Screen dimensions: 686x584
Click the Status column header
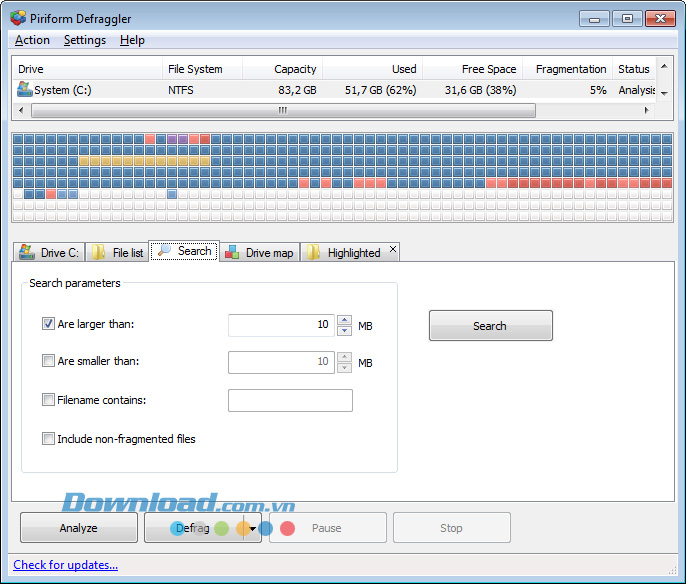pyautogui.click(x=634, y=69)
